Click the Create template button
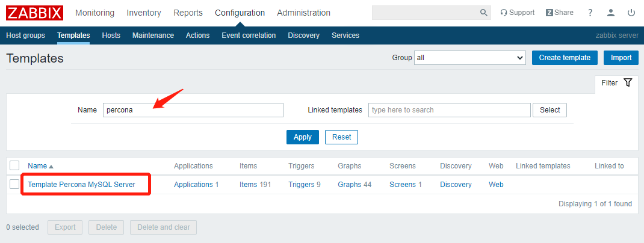This screenshot has width=644, height=243. point(565,58)
